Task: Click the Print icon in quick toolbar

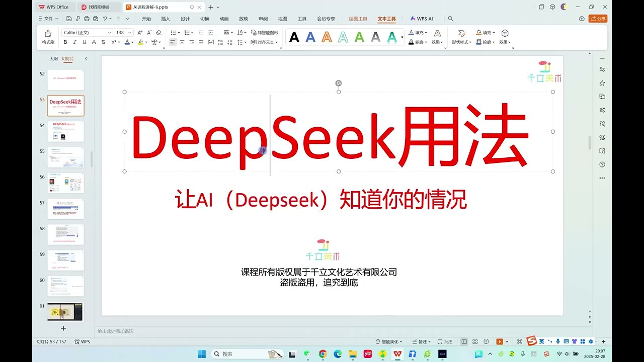Action: (x=87, y=19)
